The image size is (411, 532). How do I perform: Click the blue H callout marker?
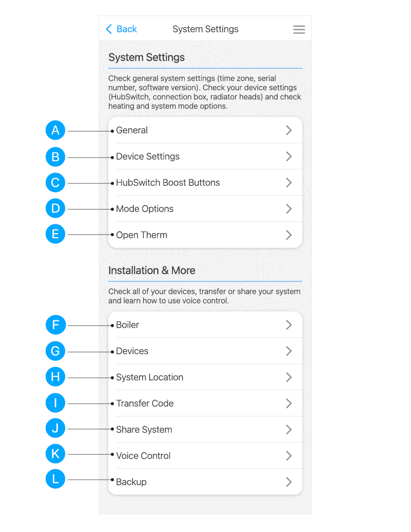tap(55, 377)
